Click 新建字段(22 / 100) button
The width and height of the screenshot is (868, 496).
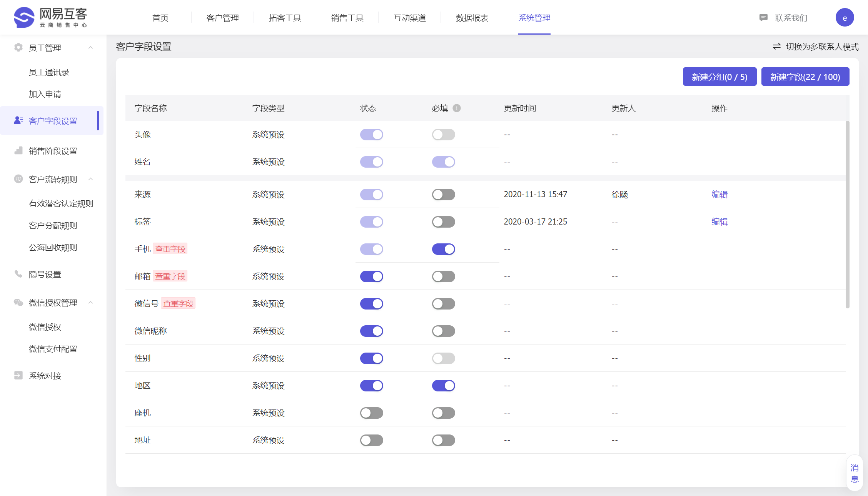coord(805,77)
